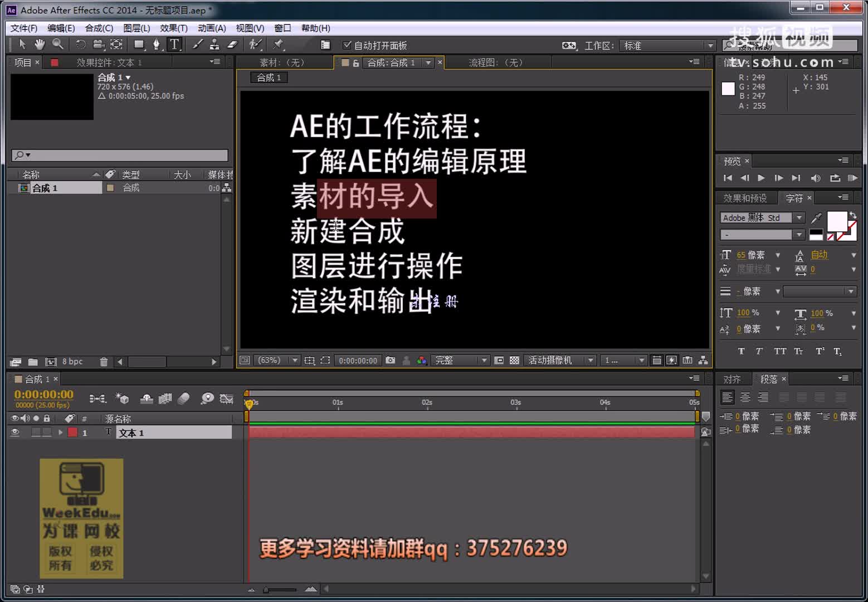868x602 pixels.
Task: Click viewer current time 0:00:00:00
Action: point(358,361)
